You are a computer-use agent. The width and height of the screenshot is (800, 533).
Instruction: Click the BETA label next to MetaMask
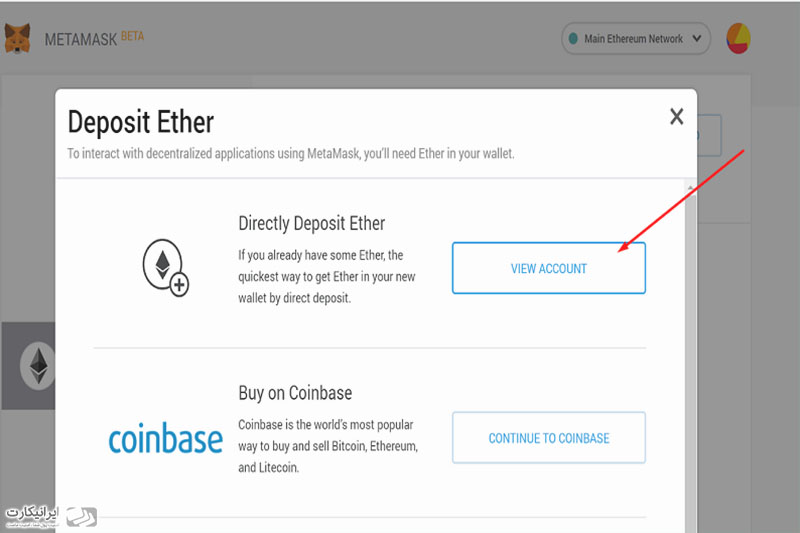(x=133, y=37)
